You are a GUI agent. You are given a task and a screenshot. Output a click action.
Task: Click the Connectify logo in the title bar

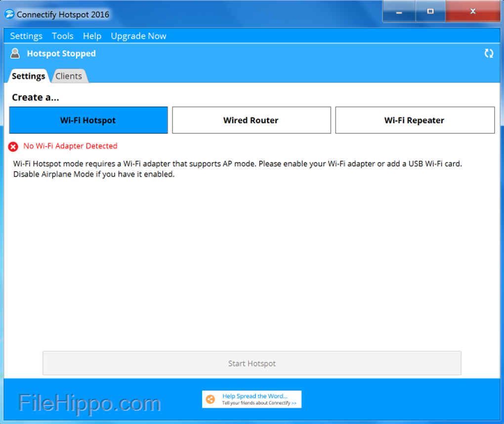[x=9, y=14]
